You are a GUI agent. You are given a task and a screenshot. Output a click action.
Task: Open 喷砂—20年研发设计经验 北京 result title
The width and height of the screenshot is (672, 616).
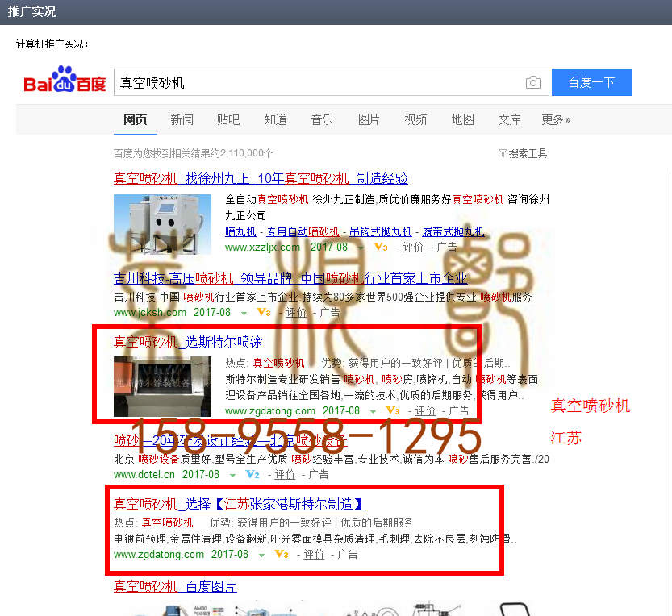230,440
